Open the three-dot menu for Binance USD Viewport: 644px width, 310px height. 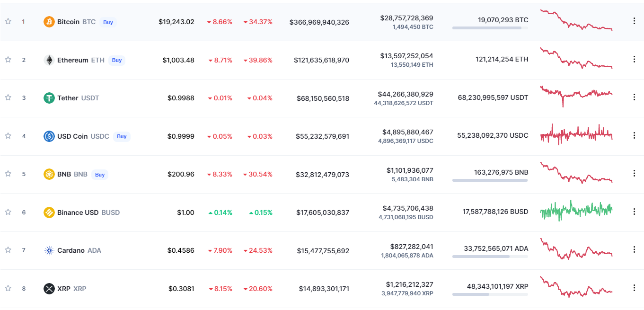click(x=634, y=212)
